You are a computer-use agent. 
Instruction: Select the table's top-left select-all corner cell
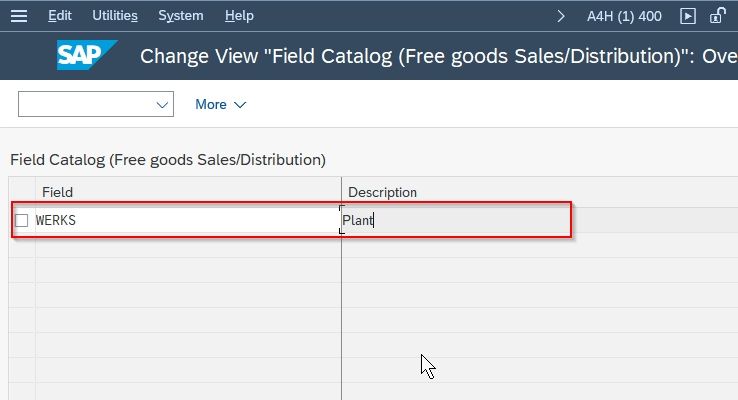tap(22, 192)
